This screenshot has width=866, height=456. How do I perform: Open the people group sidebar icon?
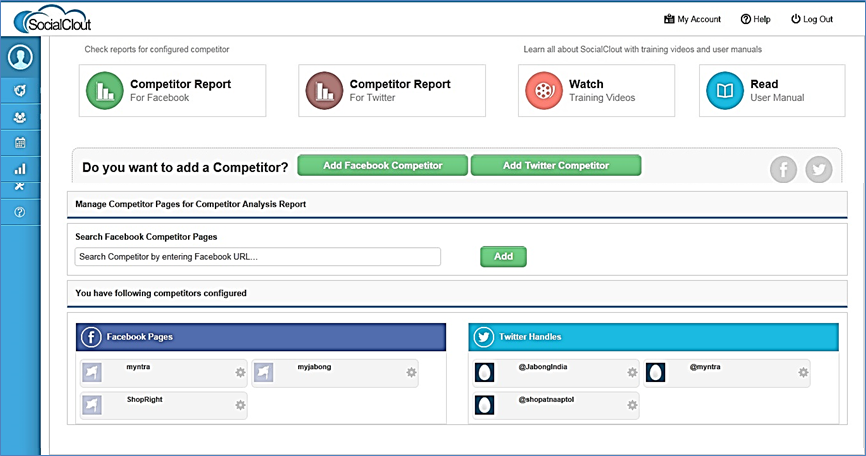pos(20,117)
